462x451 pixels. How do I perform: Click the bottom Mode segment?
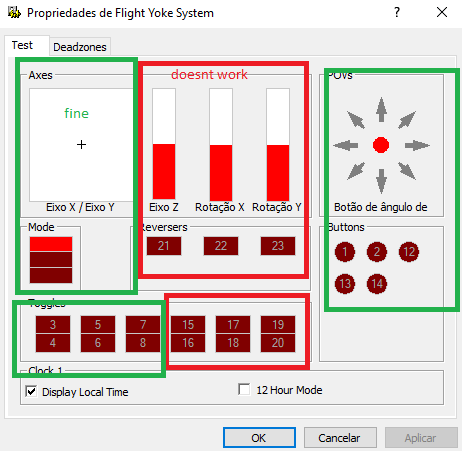[51, 275]
